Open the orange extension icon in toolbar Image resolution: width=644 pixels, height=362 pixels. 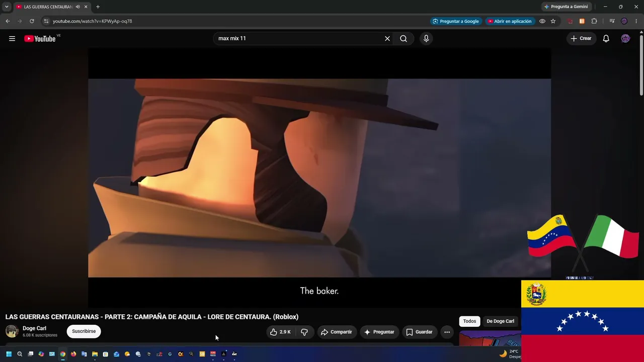[x=582, y=21]
